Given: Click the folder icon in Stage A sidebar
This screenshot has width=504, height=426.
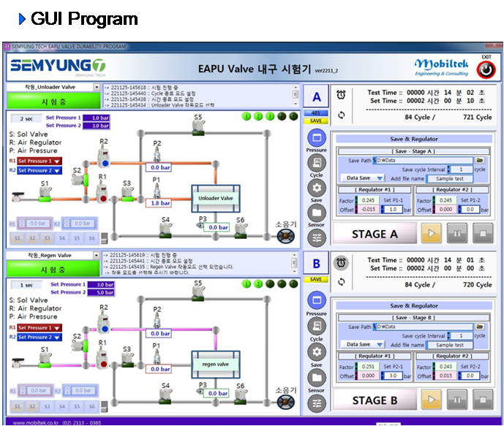Looking at the screenshot, I should (x=317, y=213).
